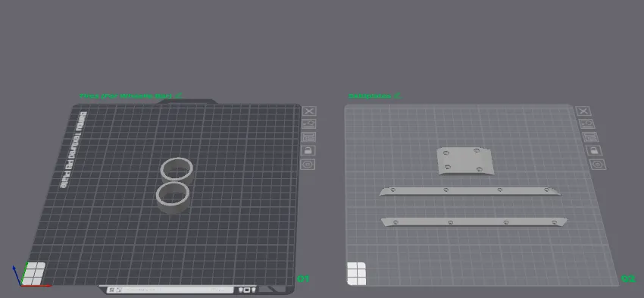The image size is (644, 298).
Task: Open plate settings for the Skidplates plate
Action: (x=598, y=165)
